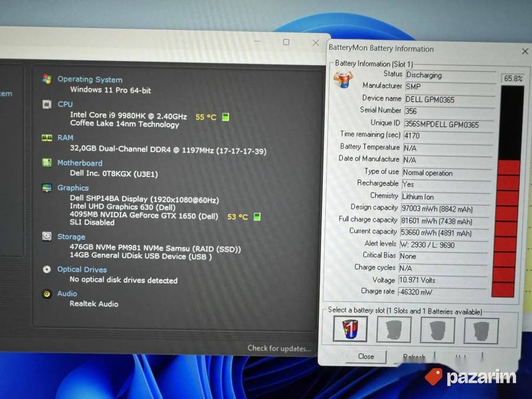Click the Rechargeable field showing Yes
532x399 pixels.
(446, 184)
